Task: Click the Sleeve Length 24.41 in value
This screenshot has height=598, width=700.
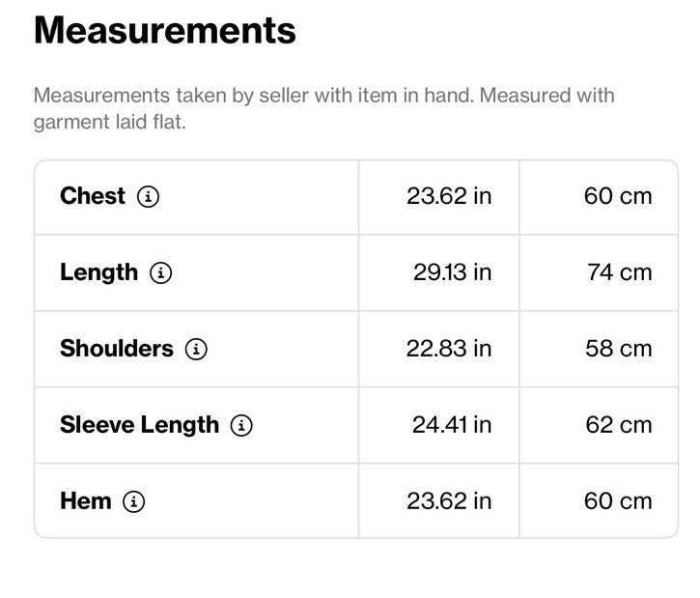Action: click(x=452, y=425)
